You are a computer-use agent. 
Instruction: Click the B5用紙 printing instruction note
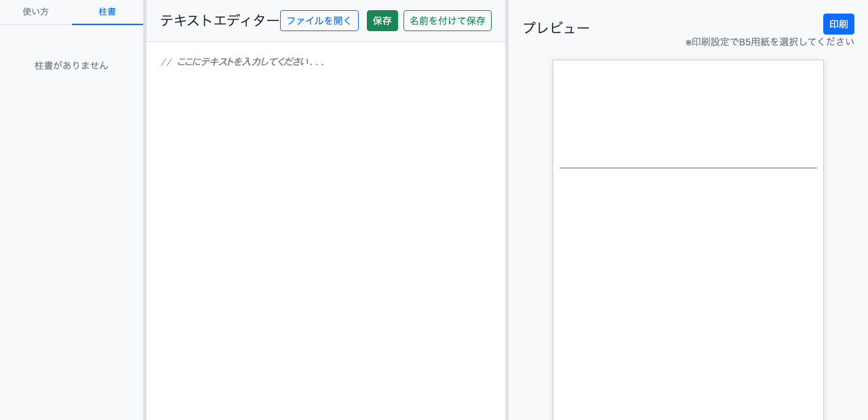tap(770, 41)
